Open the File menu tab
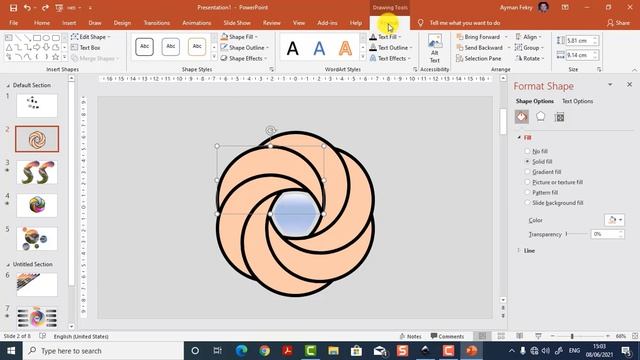Viewport: 640px width, 360px height. (13, 23)
